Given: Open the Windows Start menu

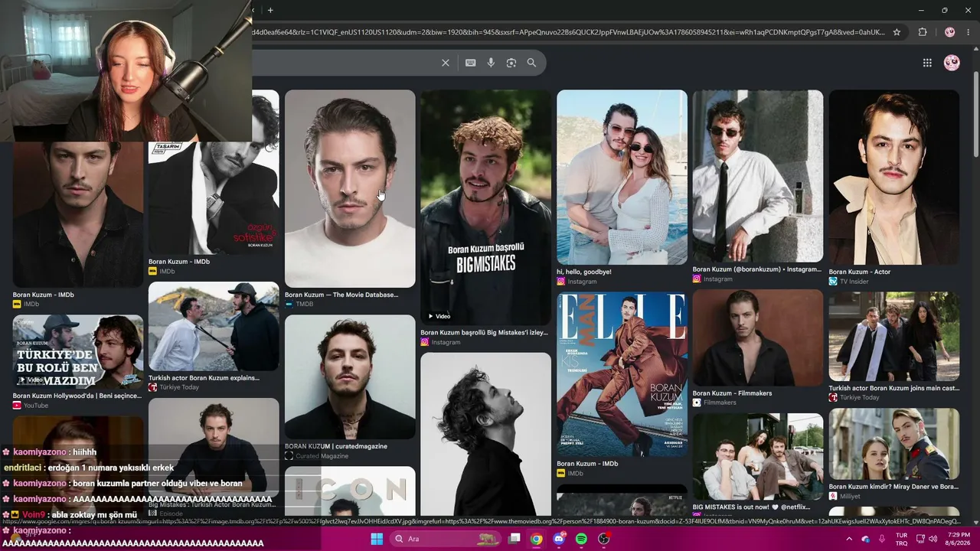Looking at the screenshot, I should 377,539.
